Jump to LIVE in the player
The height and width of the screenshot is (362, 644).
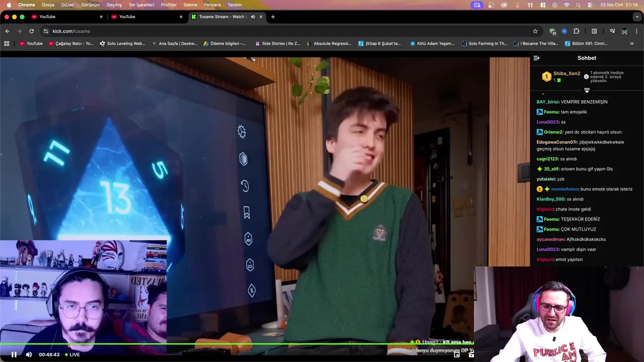click(72, 354)
